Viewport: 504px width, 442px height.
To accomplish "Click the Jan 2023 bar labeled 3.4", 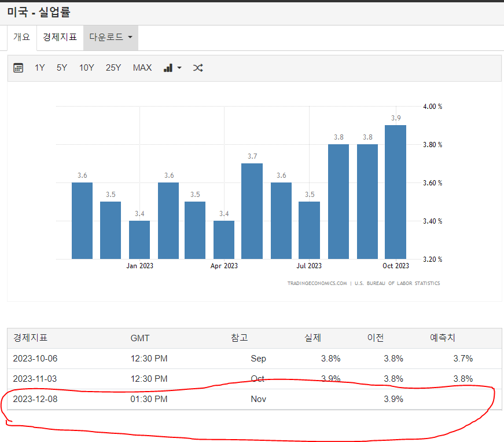I will 139,240.
